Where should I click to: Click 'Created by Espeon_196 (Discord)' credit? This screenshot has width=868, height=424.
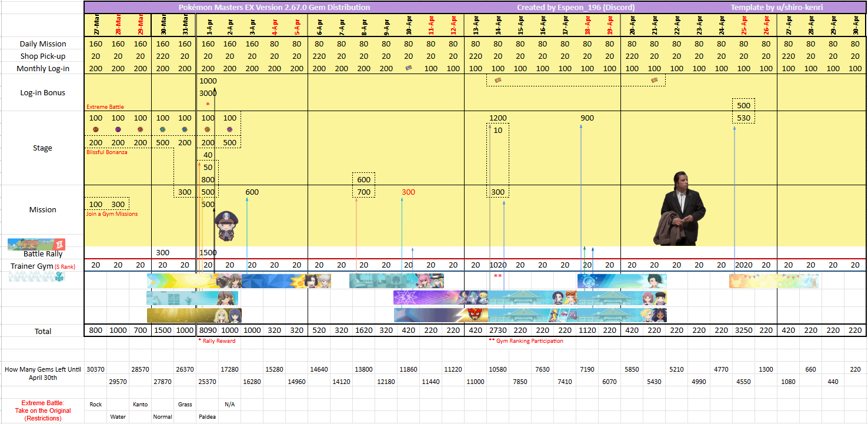coord(576,8)
